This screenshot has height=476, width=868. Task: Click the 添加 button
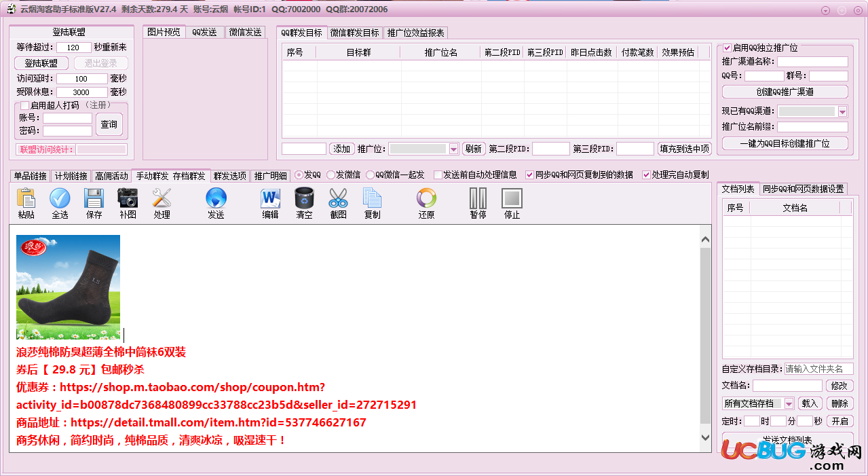(x=341, y=149)
